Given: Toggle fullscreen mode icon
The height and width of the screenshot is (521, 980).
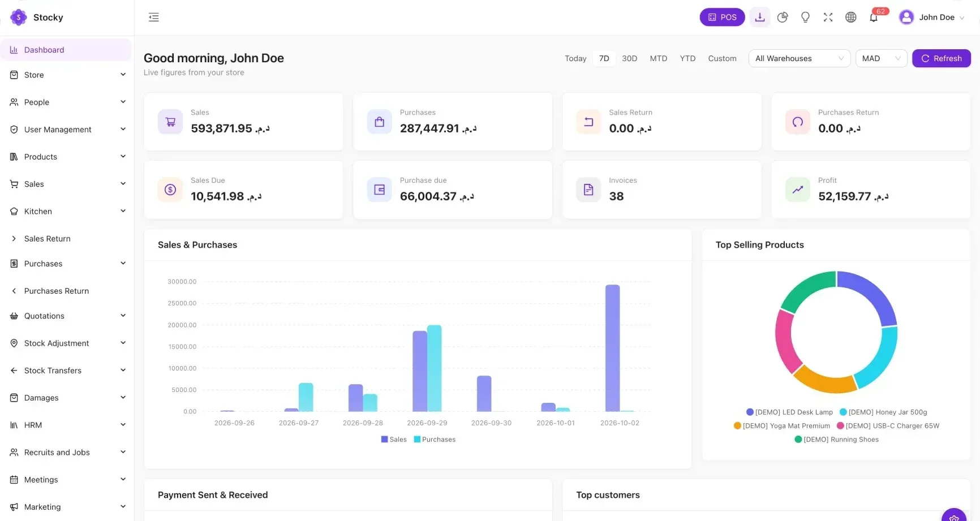Looking at the screenshot, I should tap(828, 18).
